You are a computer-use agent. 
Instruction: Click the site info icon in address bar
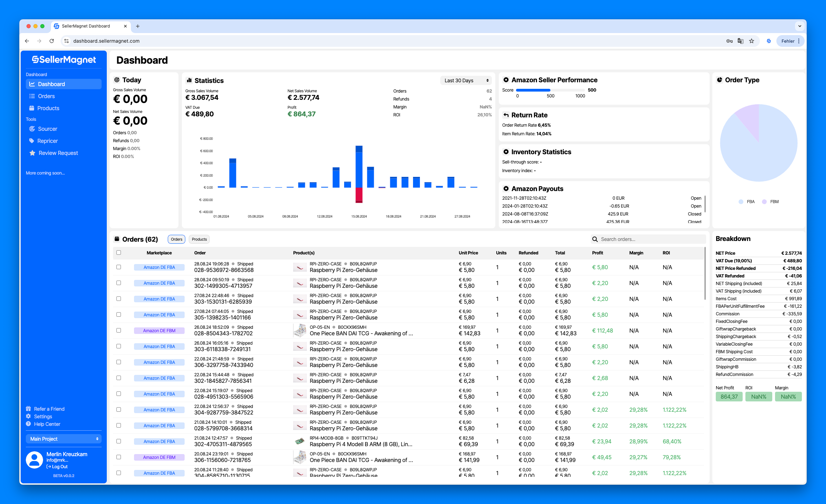(66, 41)
